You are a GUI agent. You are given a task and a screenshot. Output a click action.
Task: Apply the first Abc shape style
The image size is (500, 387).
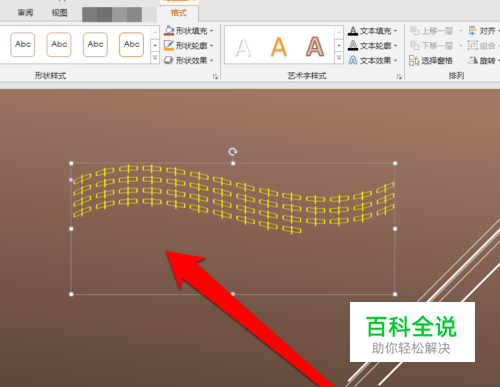(23, 44)
